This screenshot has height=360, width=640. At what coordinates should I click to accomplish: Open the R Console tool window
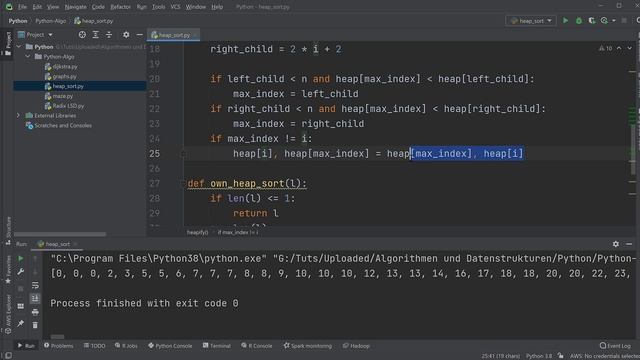256,346
